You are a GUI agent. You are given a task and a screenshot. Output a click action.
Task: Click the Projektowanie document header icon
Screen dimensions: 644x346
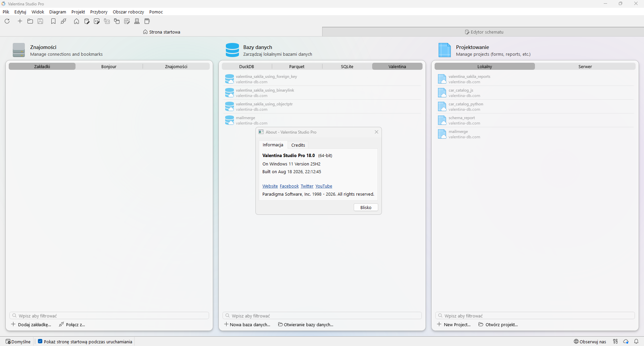445,50
